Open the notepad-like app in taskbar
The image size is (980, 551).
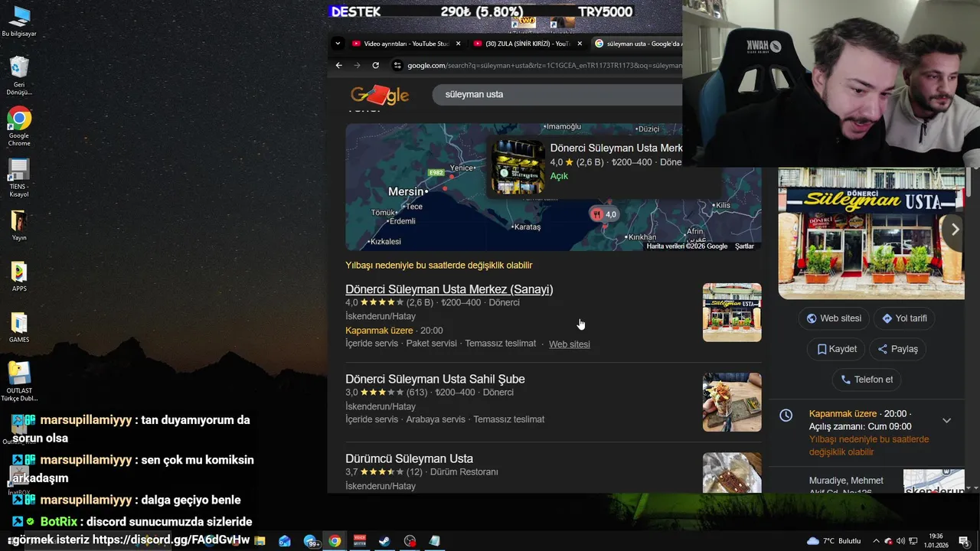[434, 541]
